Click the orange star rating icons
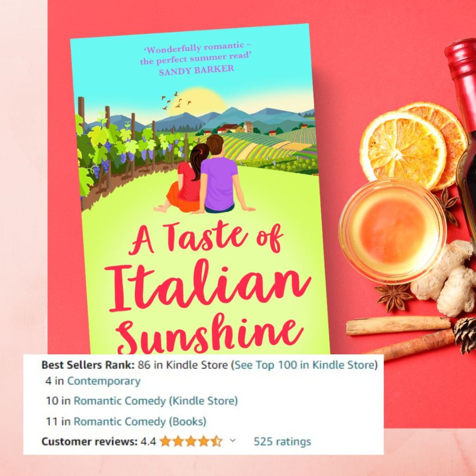 tap(191, 441)
